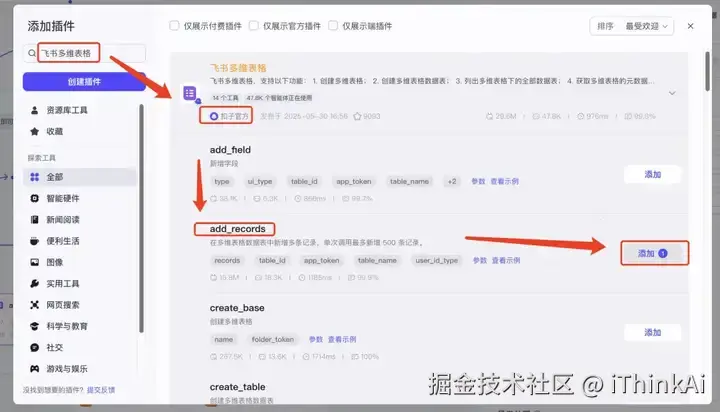Open the 收藏 category
The image size is (720, 412).
(x=80, y=131)
